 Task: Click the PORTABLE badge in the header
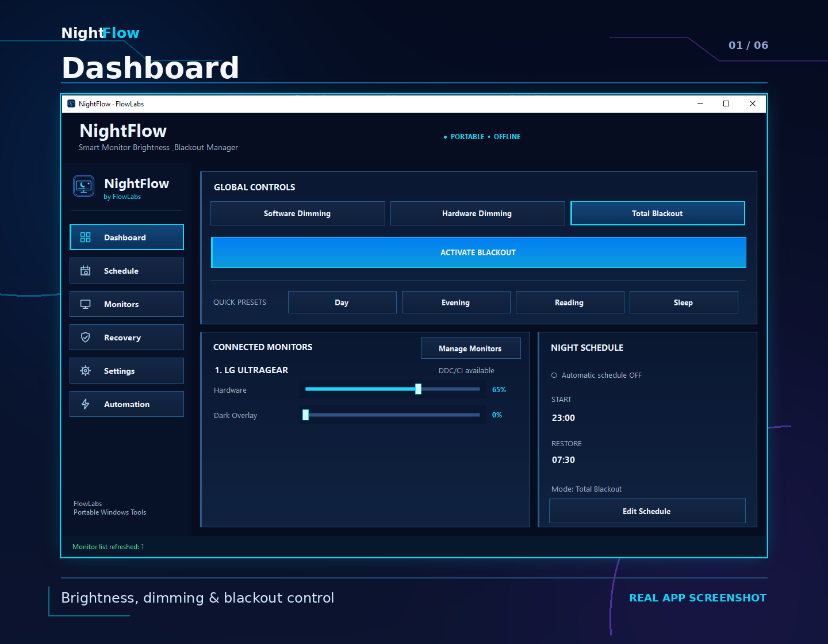pyautogui.click(x=467, y=137)
